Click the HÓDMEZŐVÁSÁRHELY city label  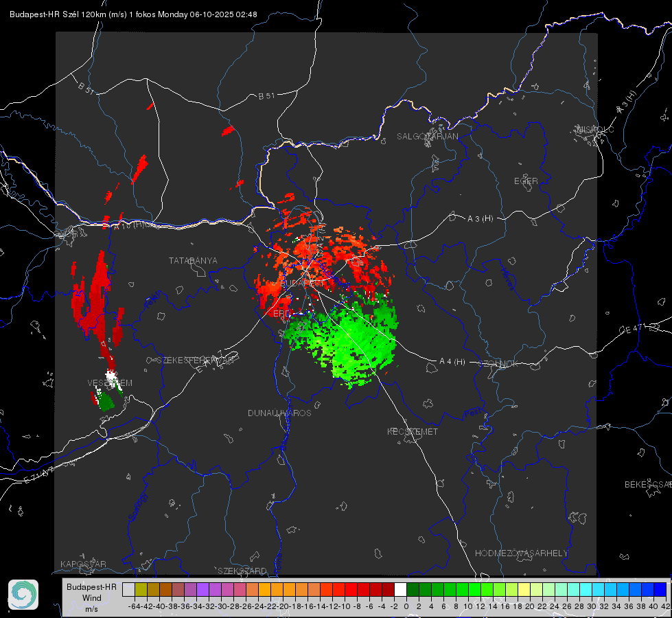[x=521, y=553]
